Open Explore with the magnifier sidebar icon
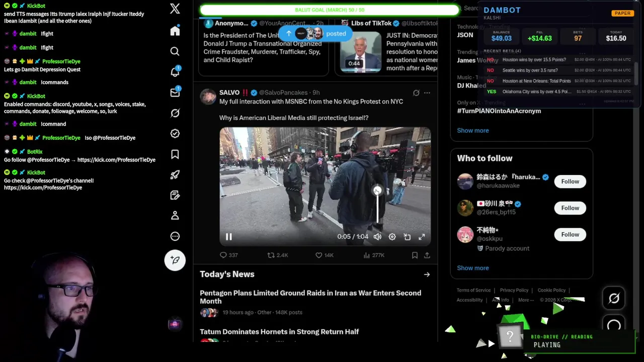The image size is (644, 362). coord(175,51)
